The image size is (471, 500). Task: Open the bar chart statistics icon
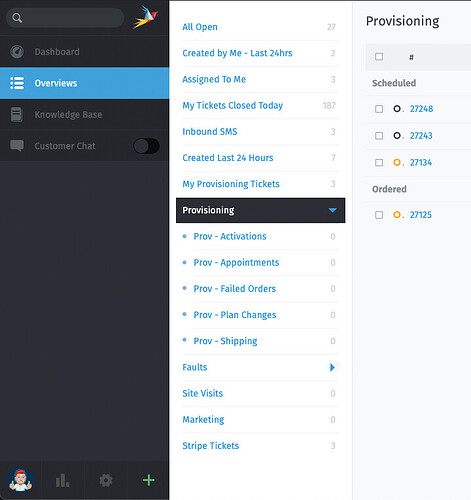[x=62, y=480]
